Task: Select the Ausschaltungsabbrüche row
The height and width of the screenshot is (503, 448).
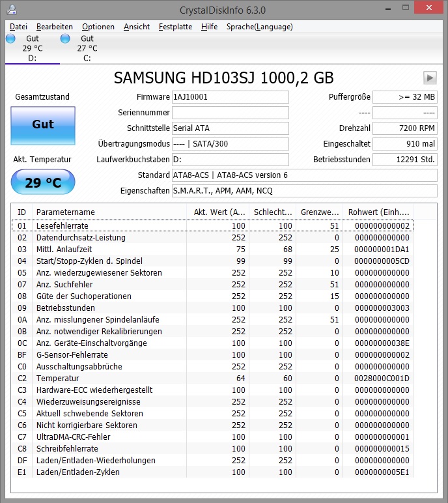Action: (213, 366)
